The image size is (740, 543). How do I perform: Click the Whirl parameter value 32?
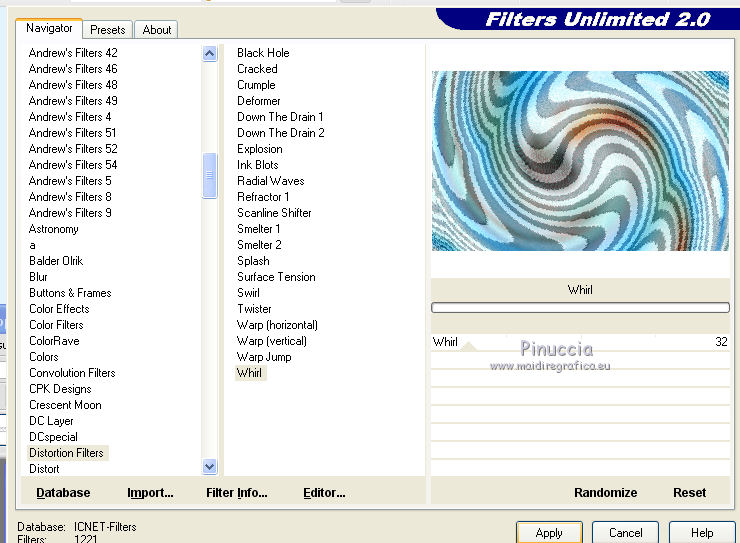pyautogui.click(x=721, y=342)
